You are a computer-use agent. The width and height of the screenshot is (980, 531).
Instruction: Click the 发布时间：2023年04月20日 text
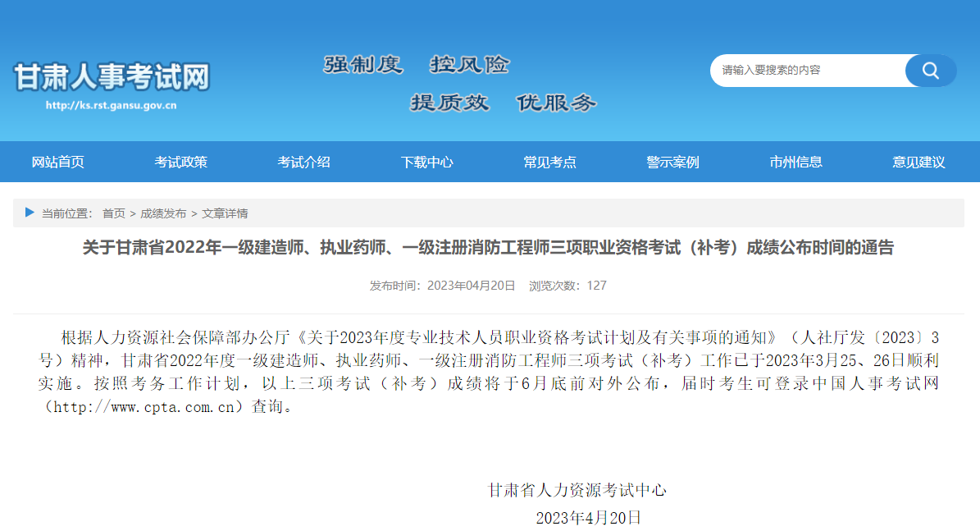443,286
